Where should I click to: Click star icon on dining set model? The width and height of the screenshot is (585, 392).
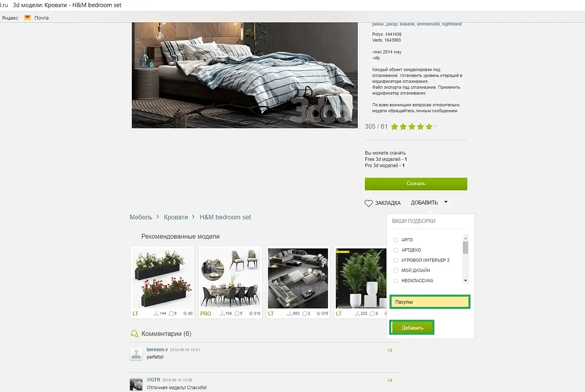[251, 313]
